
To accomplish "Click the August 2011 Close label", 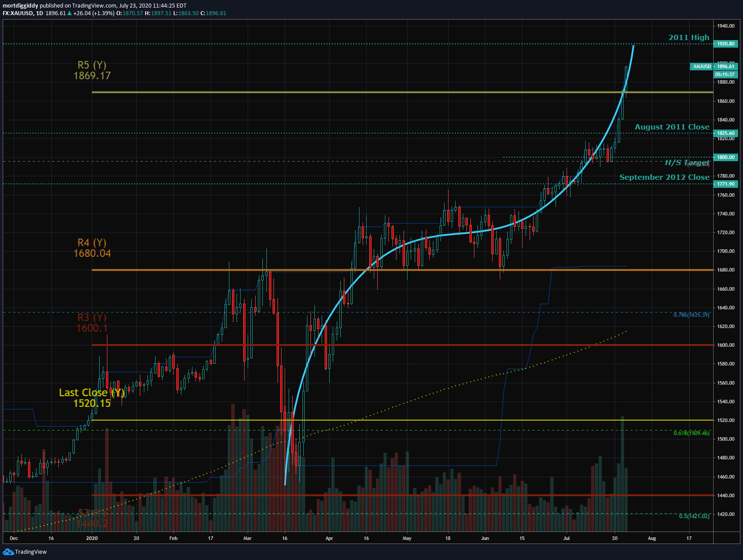I will point(672,127).
